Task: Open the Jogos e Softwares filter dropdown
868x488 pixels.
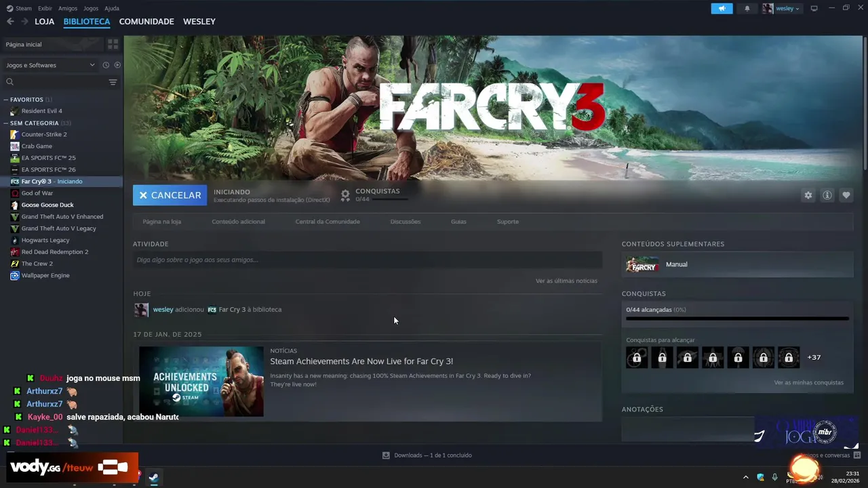Action: click(50, 65)
